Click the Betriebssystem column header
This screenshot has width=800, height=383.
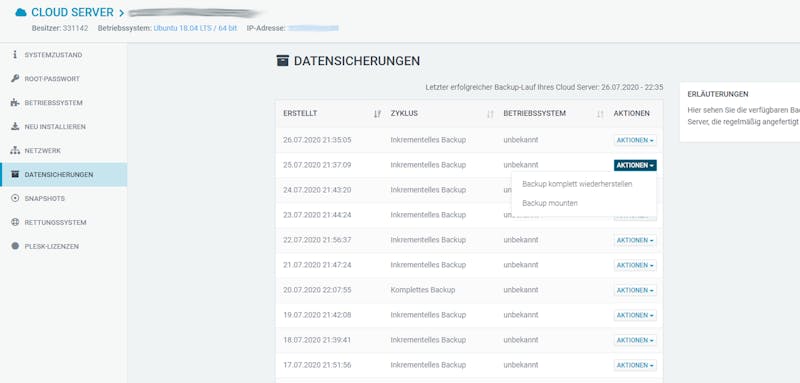point(534,114)
